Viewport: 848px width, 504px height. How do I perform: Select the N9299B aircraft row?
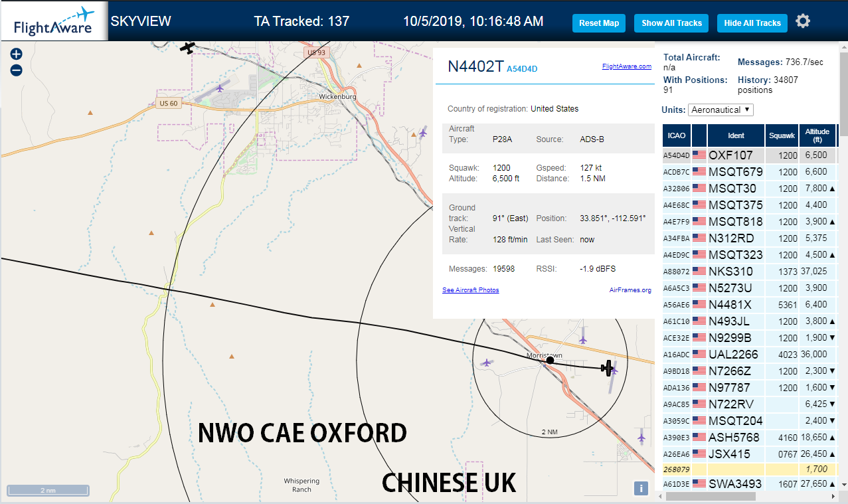coord(749,337)
